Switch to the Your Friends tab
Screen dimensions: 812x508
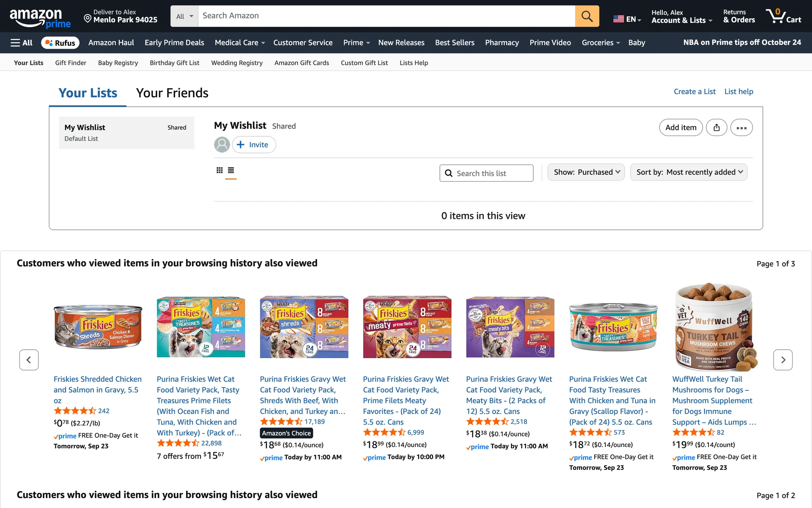(x=172, y=93)
